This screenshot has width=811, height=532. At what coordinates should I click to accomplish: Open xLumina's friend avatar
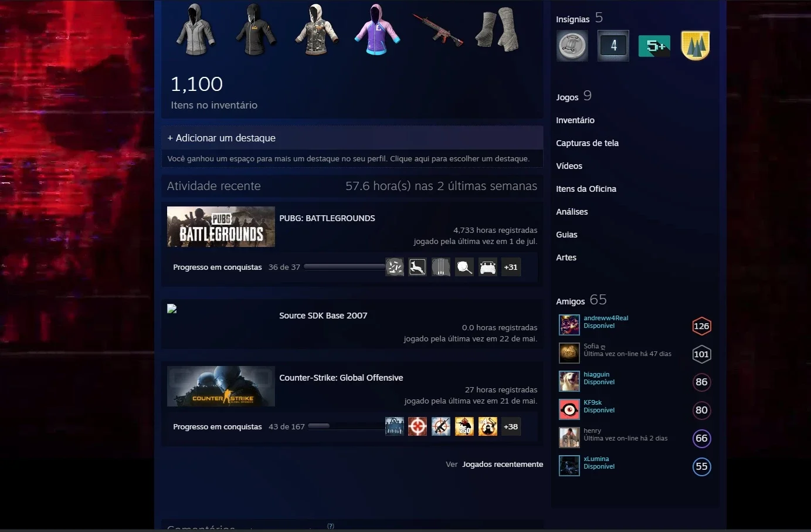click(569, 466)
